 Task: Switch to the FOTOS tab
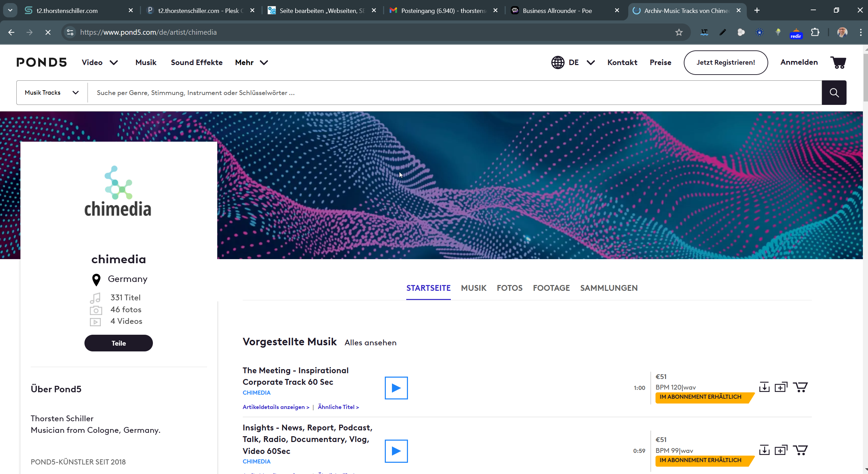509,288
